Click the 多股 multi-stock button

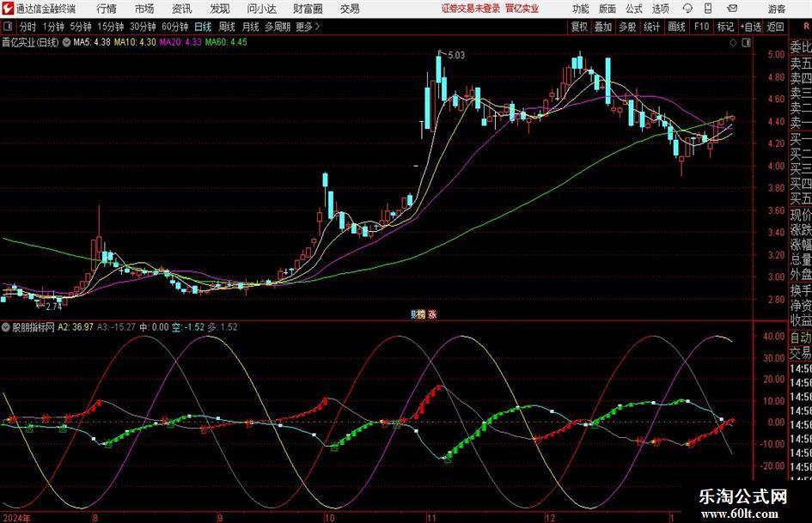627,27
